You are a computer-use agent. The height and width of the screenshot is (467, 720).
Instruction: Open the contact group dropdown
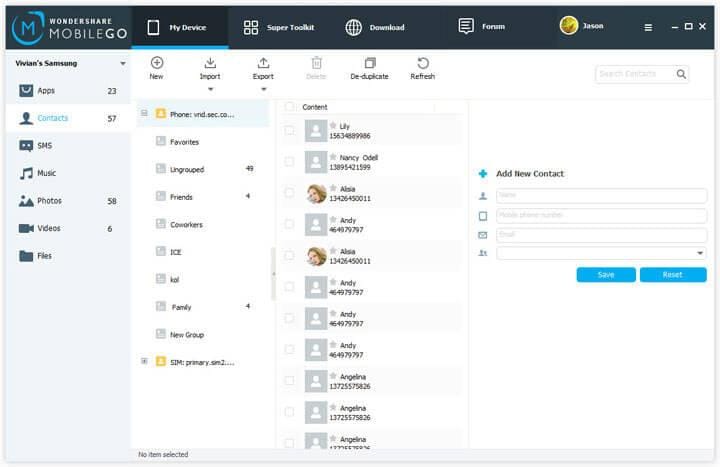602,253
